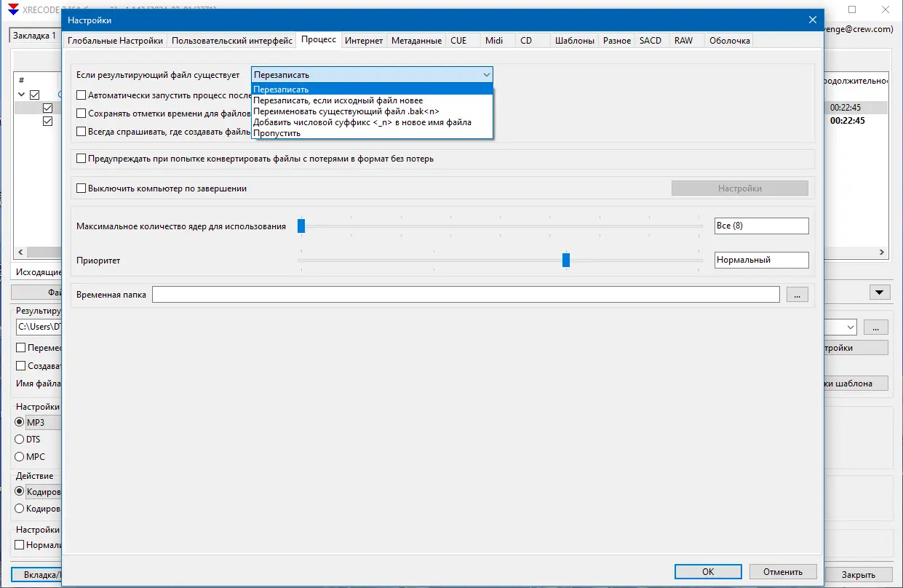Open the Шаблоны tab
Screen dimensions: 903x588
(575, 41)
